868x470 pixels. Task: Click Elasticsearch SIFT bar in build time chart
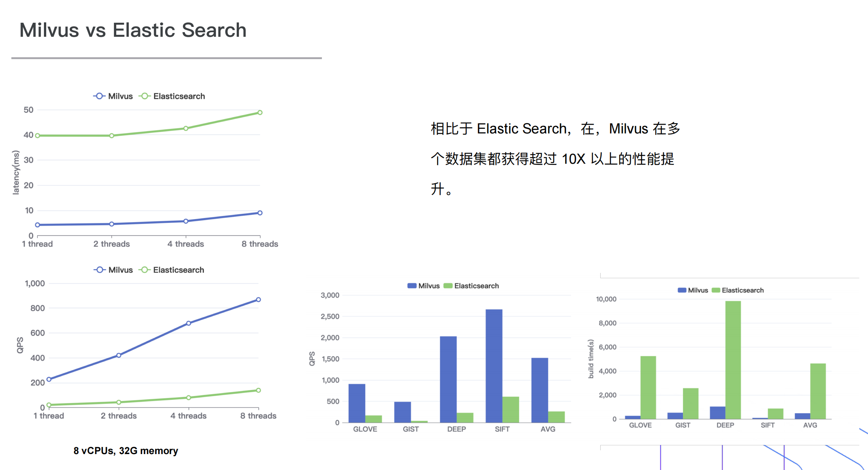point(776,414)
